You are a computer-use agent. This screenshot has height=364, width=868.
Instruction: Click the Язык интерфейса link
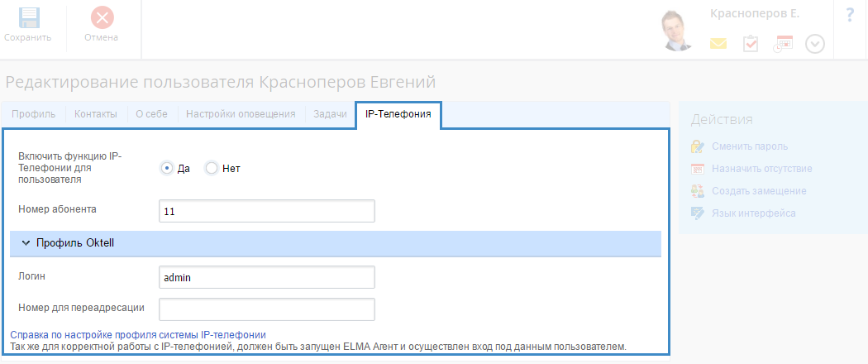click(x=753, y=213)
